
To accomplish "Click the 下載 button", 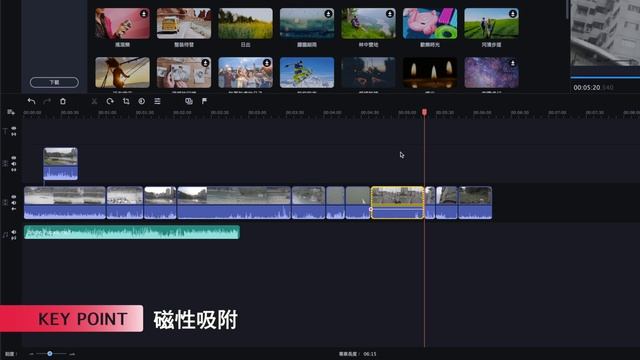I will (x=54, y=82).
